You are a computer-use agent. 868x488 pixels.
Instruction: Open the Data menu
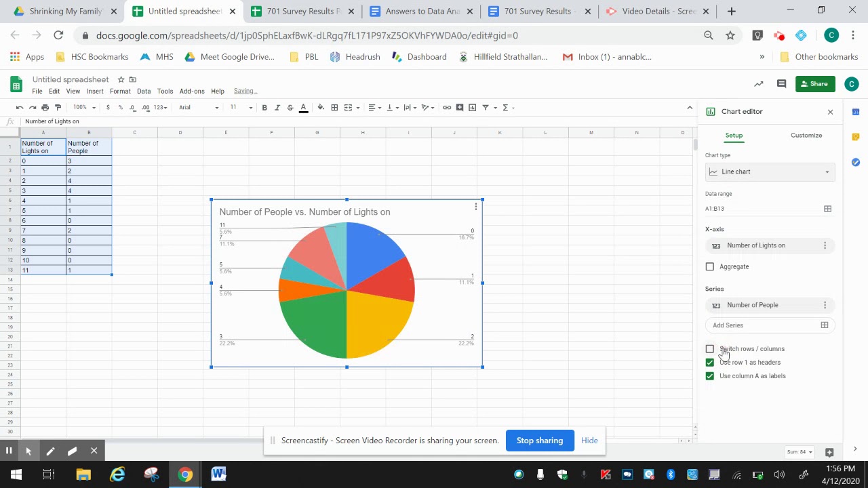tap(144, 91)
